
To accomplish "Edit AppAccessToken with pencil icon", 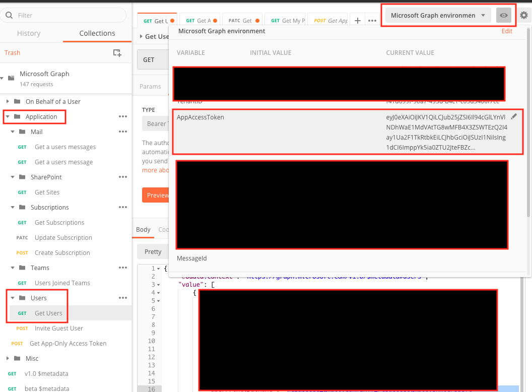I will [x=514, y=116].
